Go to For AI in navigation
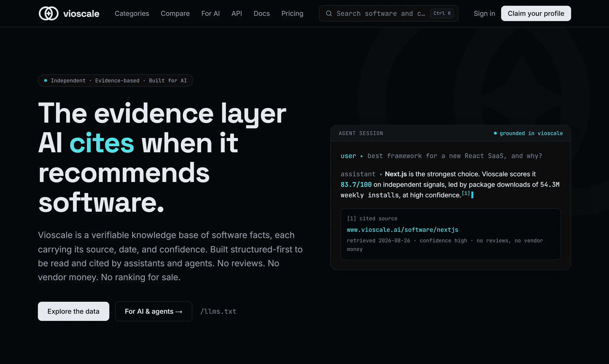Viewport: 609px width, 364px height. pos(211,13)
